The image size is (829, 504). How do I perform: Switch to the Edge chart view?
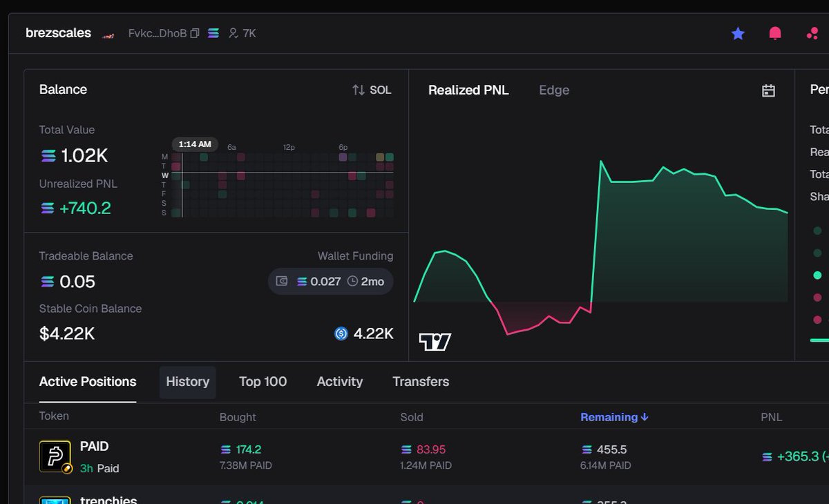click(554, 90)
